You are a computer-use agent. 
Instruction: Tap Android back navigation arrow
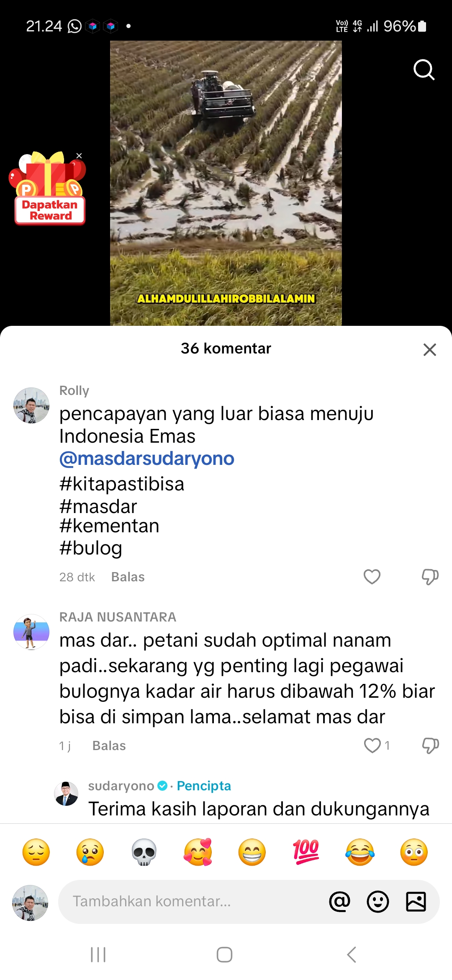coord(352,955)
